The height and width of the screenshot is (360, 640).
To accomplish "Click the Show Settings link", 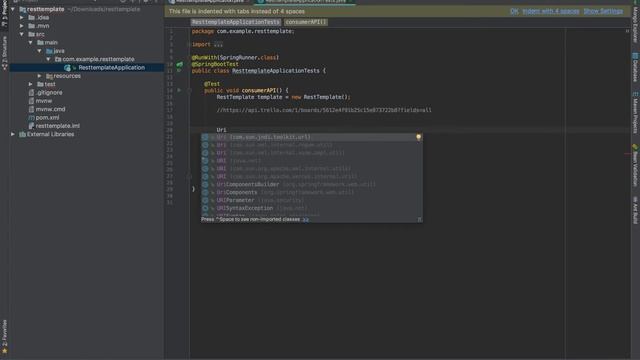I will click(603, 11).
